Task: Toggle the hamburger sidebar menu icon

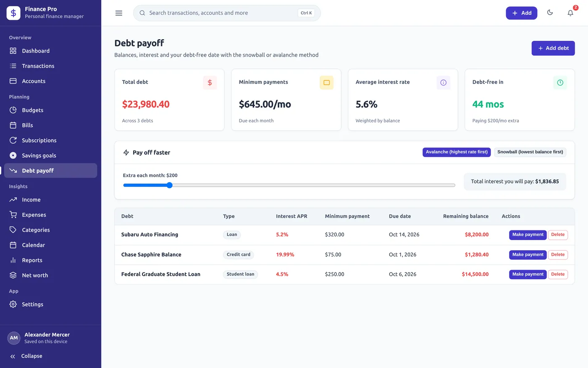Action: coord(119,13)
